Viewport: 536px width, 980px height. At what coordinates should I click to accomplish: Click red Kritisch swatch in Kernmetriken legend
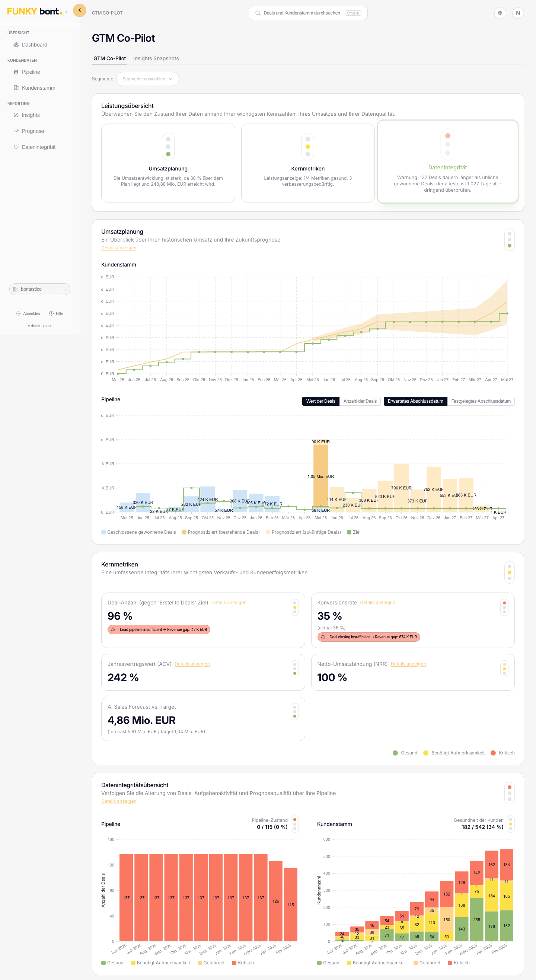493,753
